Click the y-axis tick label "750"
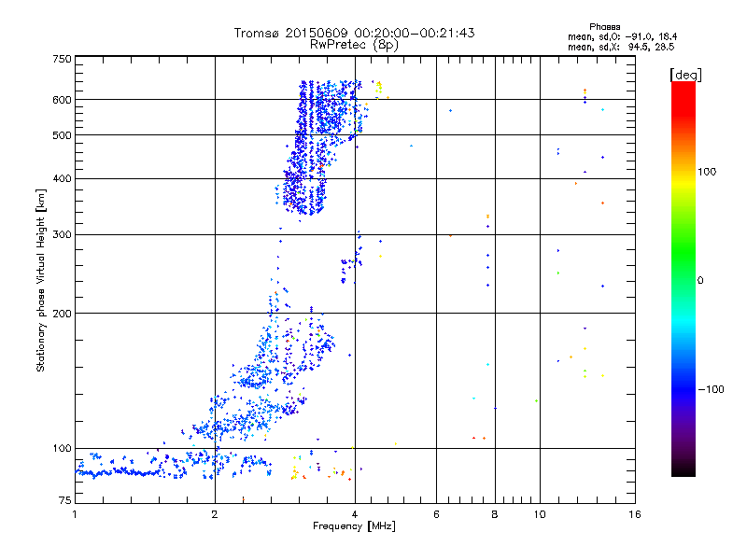747x560 pixels. pos(63,59)
